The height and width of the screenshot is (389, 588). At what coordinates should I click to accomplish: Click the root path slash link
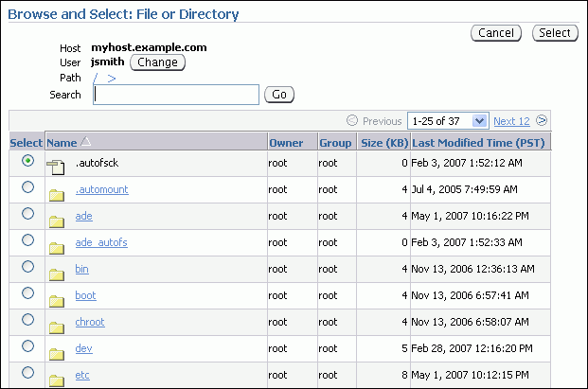point(96,79)
